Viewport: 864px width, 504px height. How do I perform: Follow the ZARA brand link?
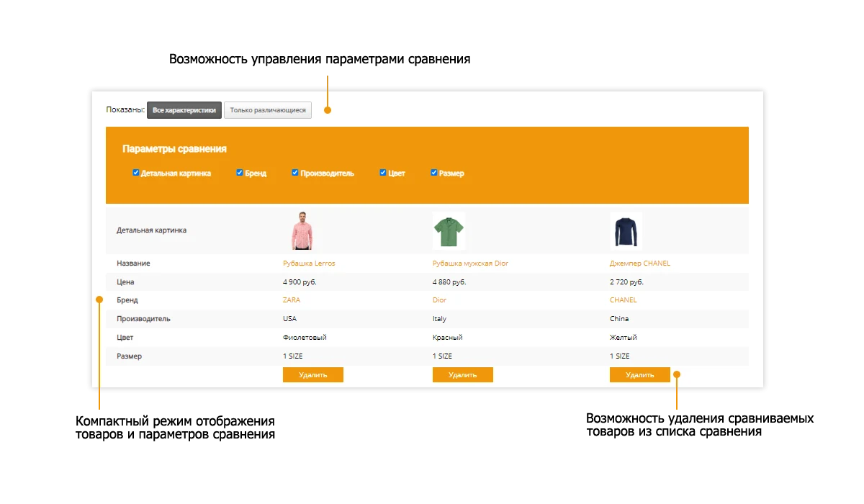coord(292,300)
